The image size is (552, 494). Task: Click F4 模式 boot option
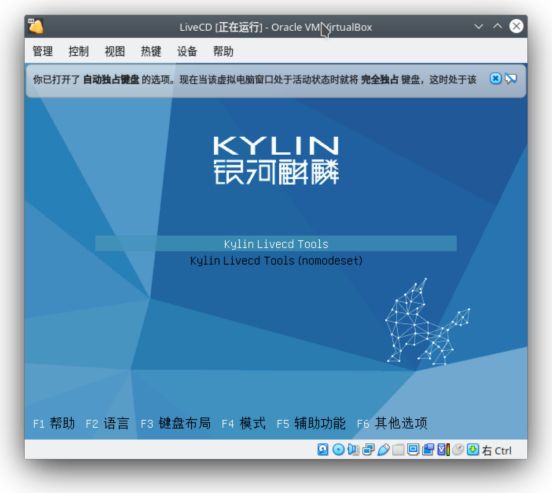243,423
